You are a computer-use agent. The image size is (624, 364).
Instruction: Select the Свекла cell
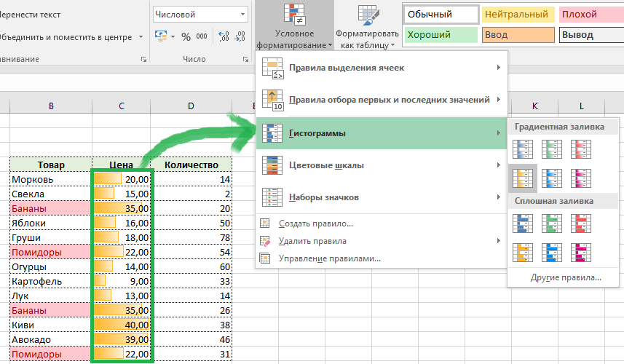pos(51,194)
